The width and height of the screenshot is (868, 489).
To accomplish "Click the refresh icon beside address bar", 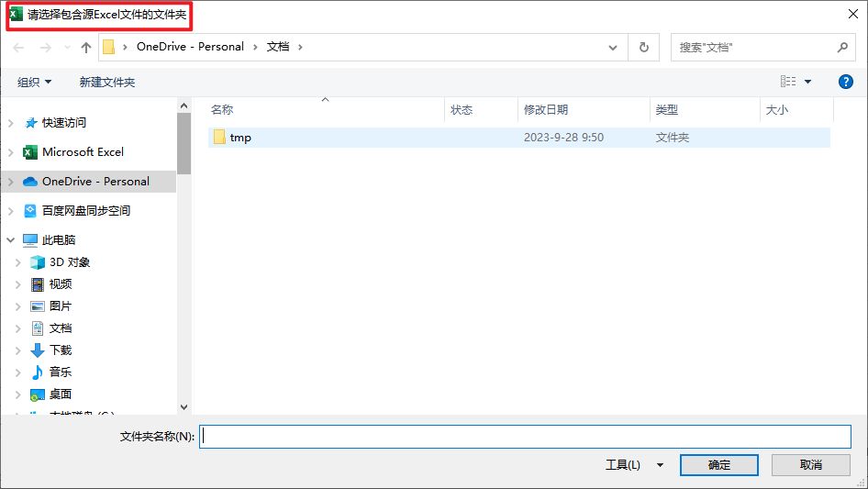I will point(644,47).
